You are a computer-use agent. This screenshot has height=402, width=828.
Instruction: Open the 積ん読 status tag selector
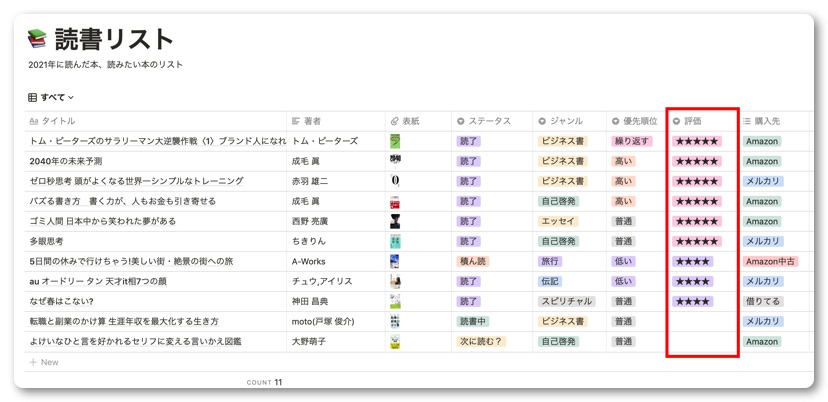473,261
